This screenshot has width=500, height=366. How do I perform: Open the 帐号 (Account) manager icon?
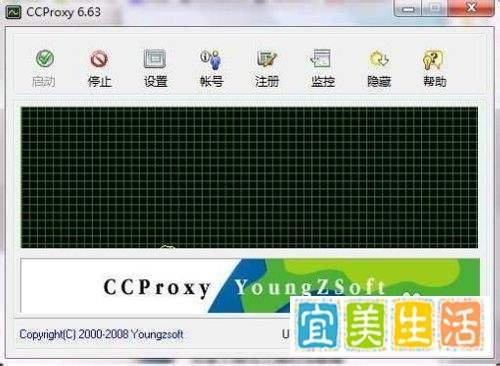point(211,59)
